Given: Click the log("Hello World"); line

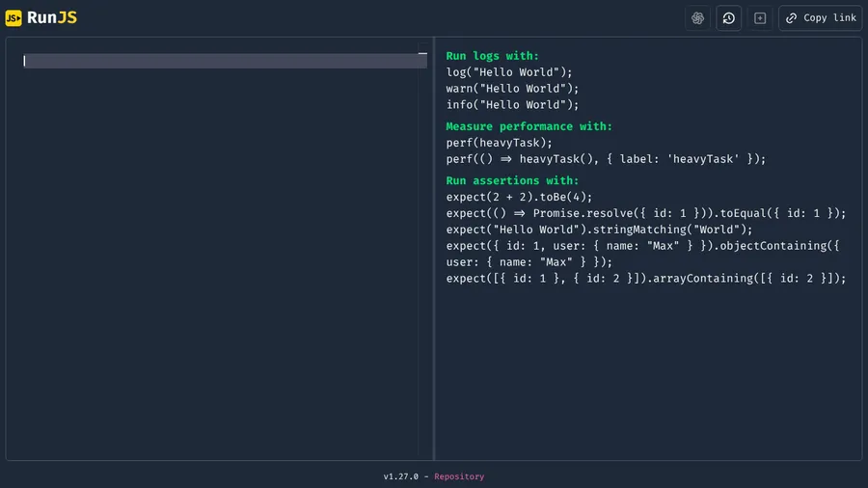Looking at the screenshot, I should tap(509, 72).
